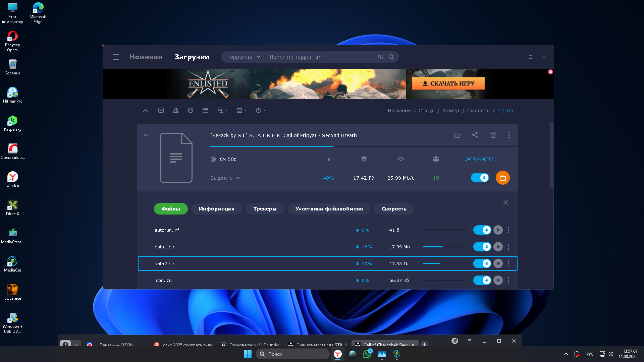Open search filter settings icon
This screenshot has width=644, height=362.
pos(380,57)
